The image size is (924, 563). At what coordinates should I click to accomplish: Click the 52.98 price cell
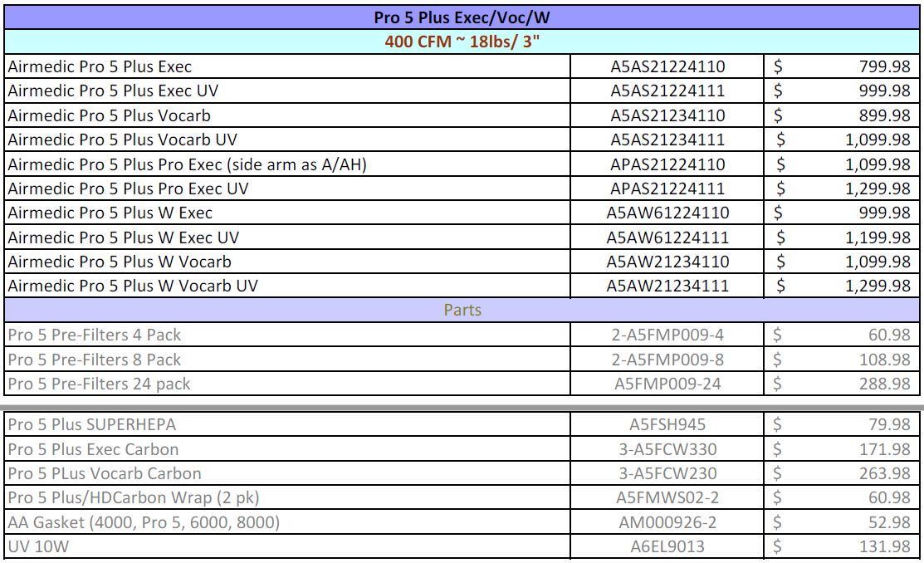pyautogui.click(x=842, y=522)
